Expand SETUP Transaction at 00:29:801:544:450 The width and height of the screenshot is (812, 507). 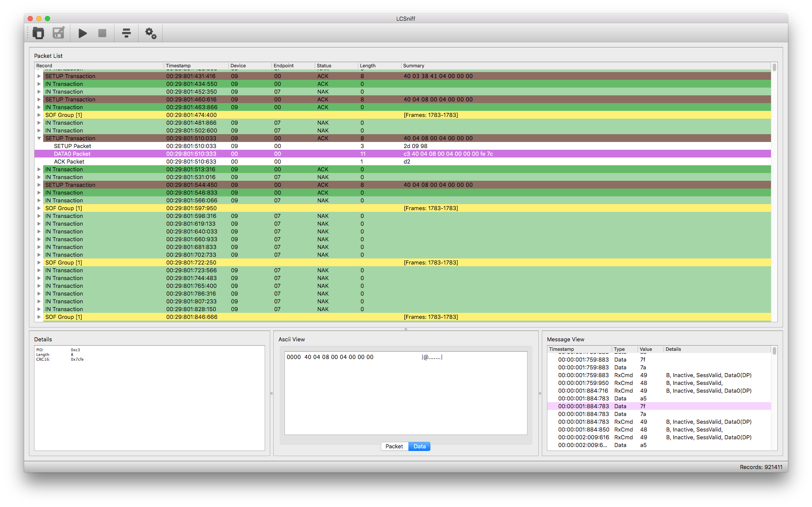39,185
